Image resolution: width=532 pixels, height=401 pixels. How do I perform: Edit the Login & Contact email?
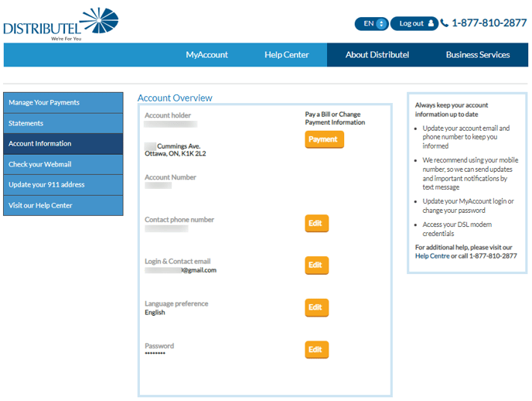click(x=316, y=265)
